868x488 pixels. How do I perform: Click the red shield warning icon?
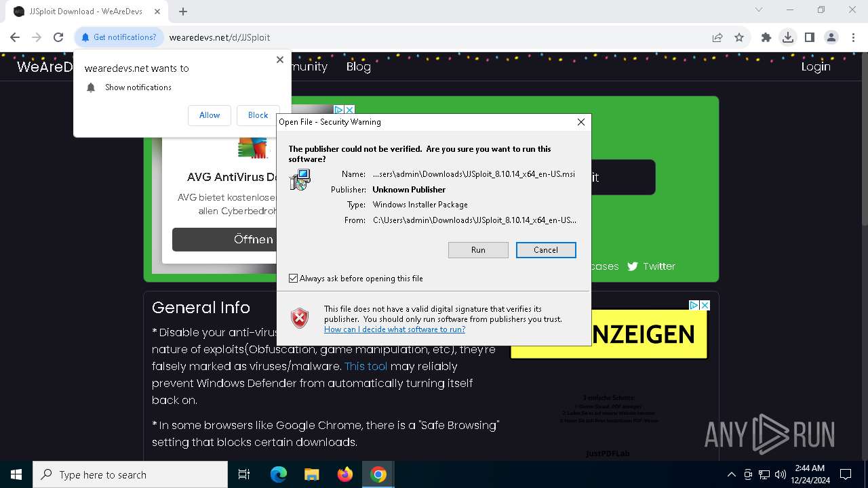(x=300, y=318)
